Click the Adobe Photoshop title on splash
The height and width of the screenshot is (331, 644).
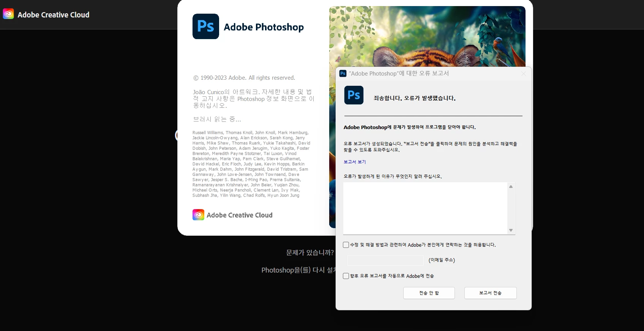tap(264, 27)
